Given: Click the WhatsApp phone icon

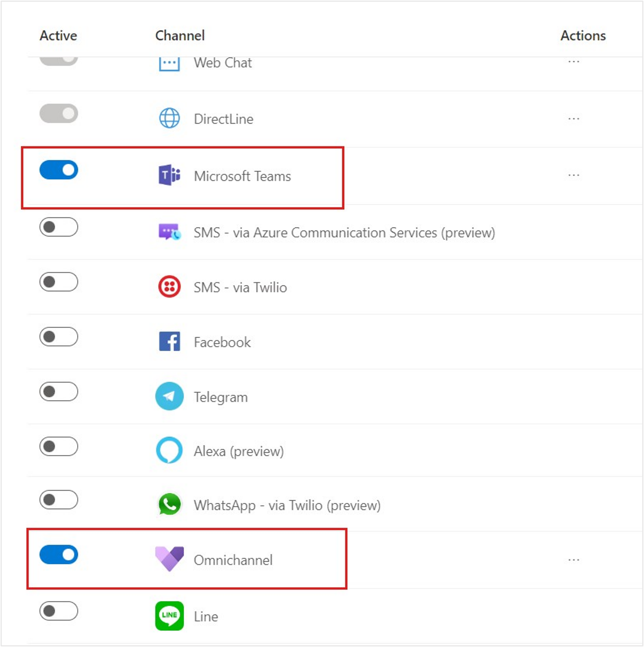Looking at the screenshot, I should point(169,504).
